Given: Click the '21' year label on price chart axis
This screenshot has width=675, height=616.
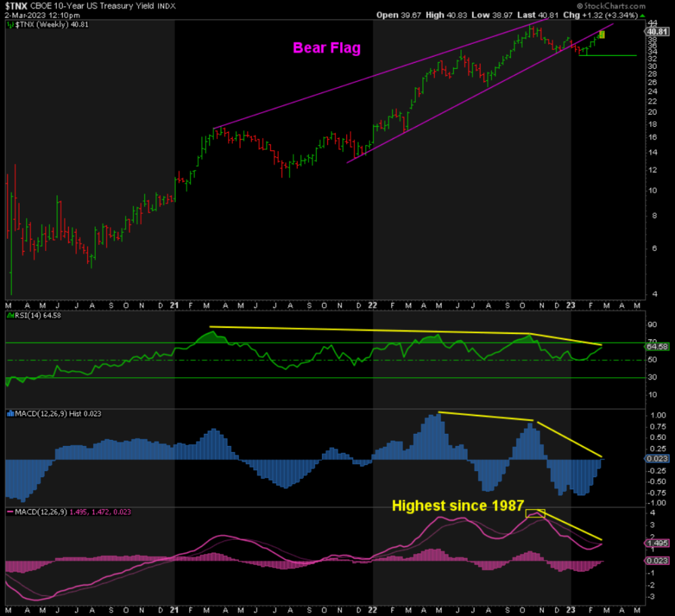Looking at the screenshot, I should [174, 306].
